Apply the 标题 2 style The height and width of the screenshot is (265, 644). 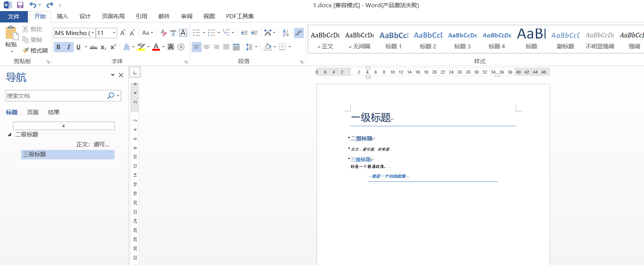pyautogui.click(x=428, y=40)
